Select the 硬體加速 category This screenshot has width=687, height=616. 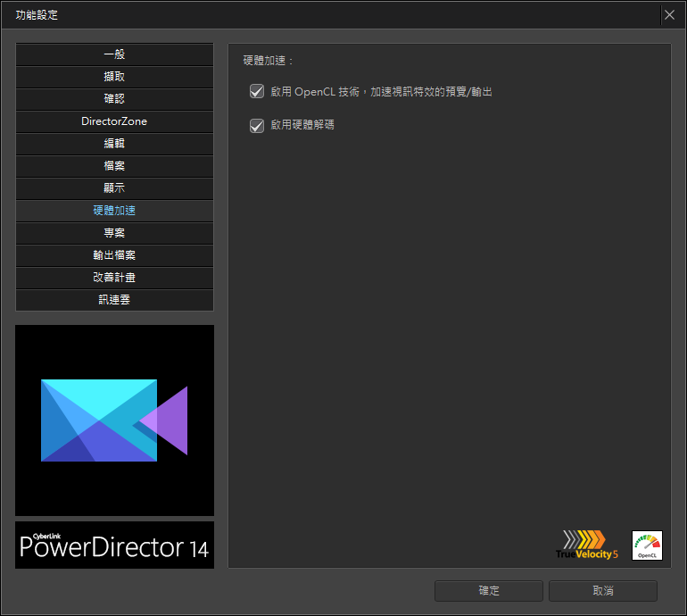tap(114, 211)
